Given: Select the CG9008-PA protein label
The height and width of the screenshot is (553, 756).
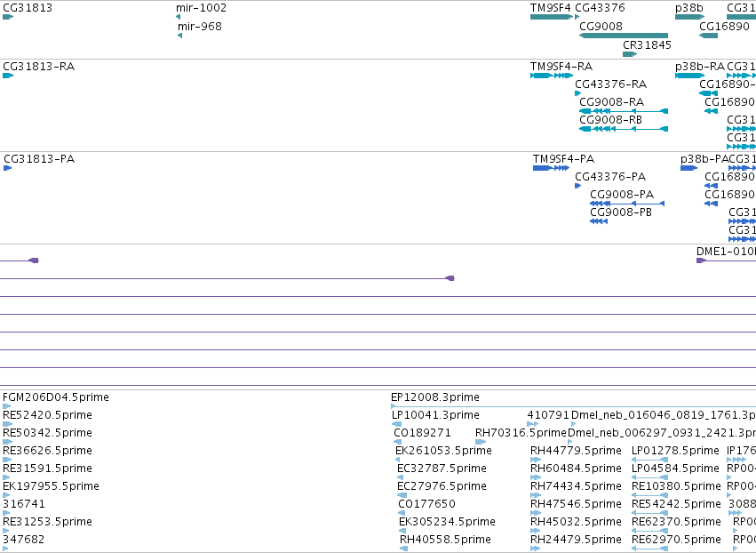Looking at the screenshot, I should (x=622, y=194).
